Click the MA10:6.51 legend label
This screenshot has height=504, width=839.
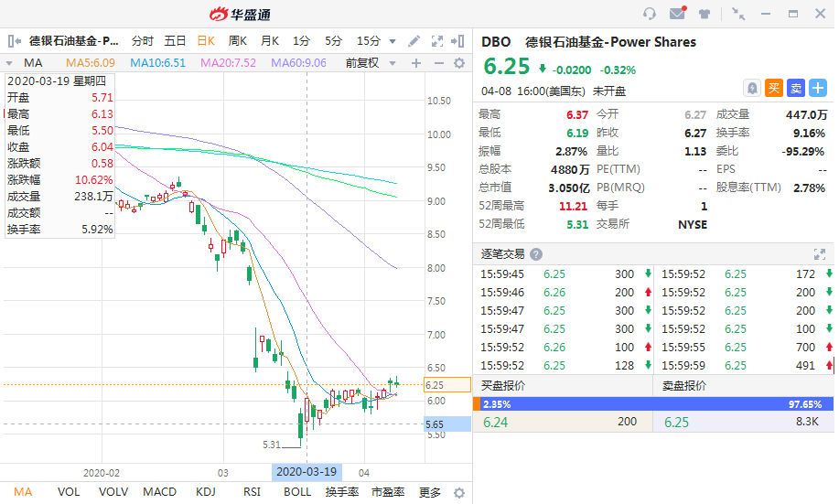pos(158,63)
